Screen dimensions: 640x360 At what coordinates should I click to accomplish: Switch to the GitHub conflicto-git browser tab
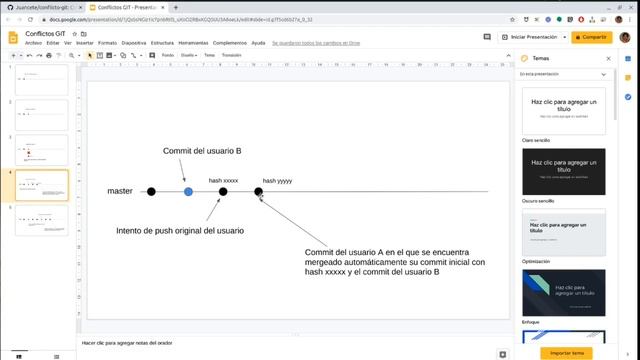tap(45, 7)
